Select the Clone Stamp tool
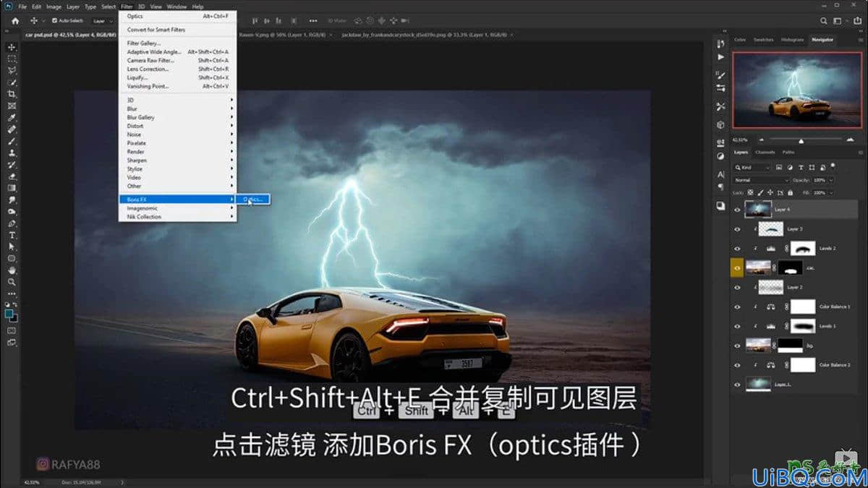Image resolution: width=868 pixels, height=488 pixels. [12, 153]
